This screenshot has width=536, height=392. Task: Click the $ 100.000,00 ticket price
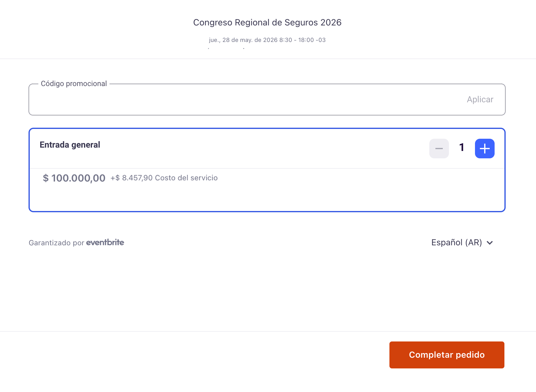point(78,178)
